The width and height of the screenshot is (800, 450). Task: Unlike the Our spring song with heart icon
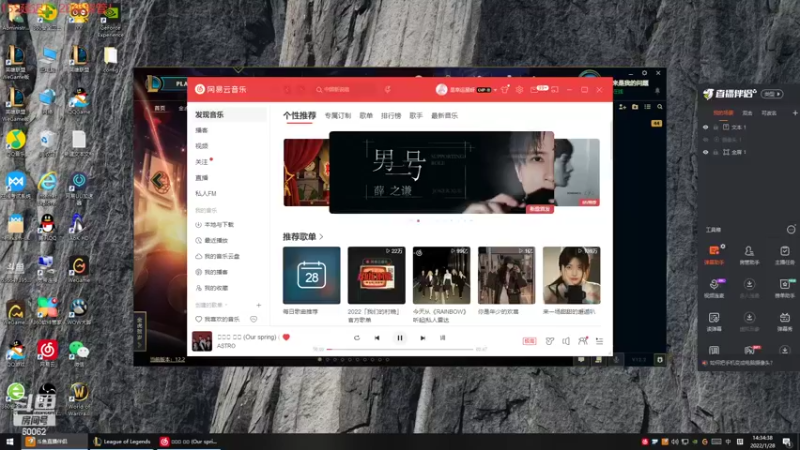pos(286,337)
